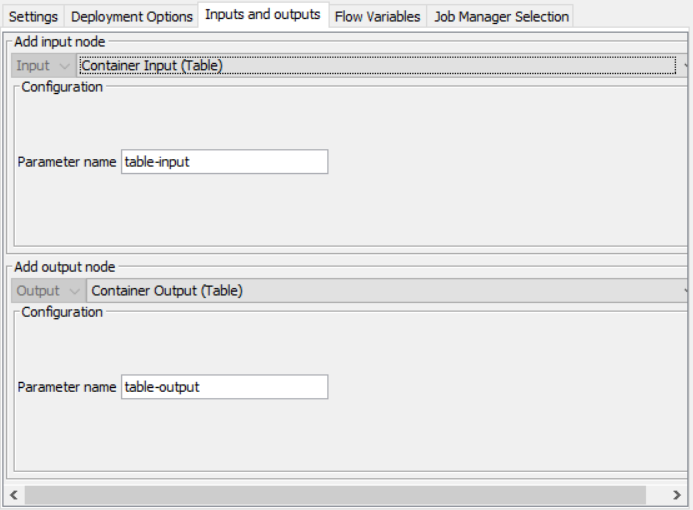Image resolution: width=693 pixels, height=510 pixels.
Task: Click the Add input node group title
Action: [59, 42]
